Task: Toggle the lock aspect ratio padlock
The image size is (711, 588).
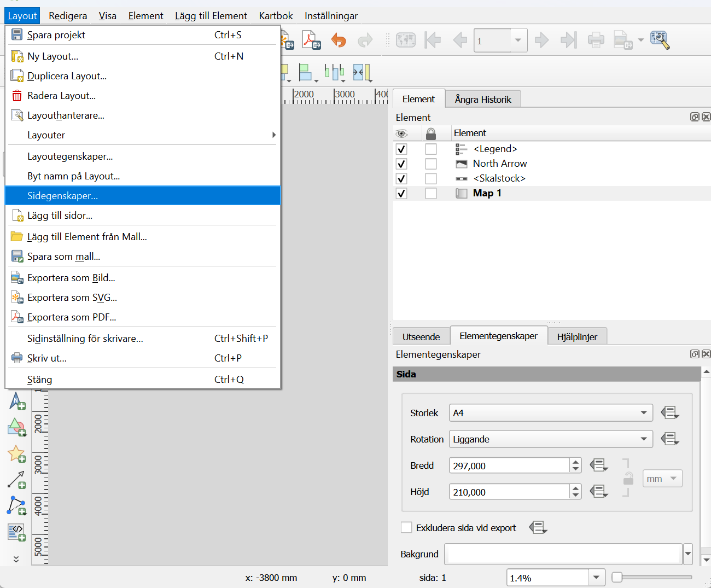Action: tap(628, 478)
